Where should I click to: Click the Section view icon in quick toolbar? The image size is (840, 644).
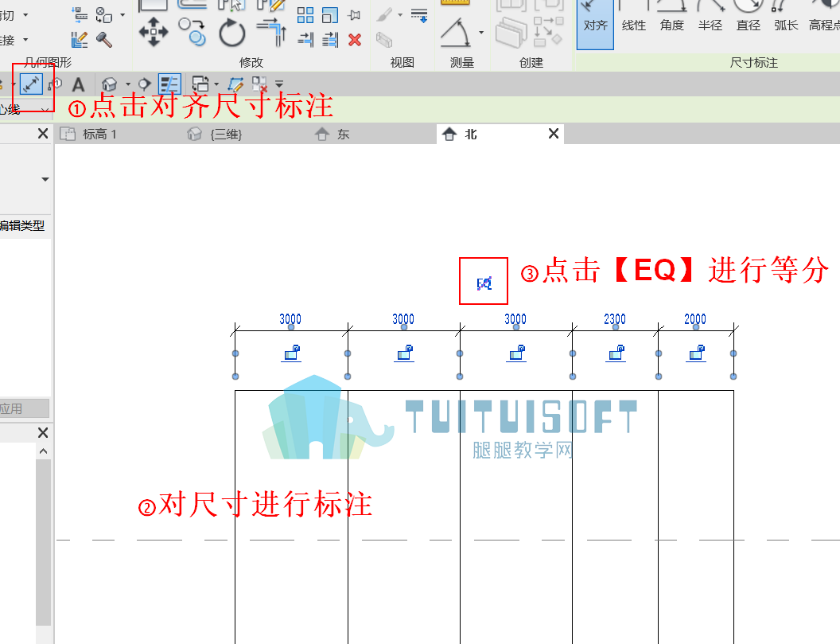click(144, 84)
